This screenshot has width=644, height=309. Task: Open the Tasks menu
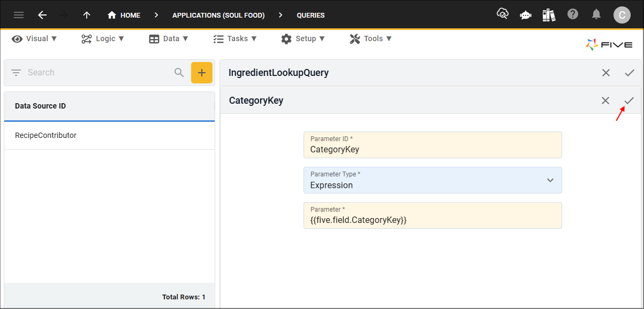(x=234, y=38)
